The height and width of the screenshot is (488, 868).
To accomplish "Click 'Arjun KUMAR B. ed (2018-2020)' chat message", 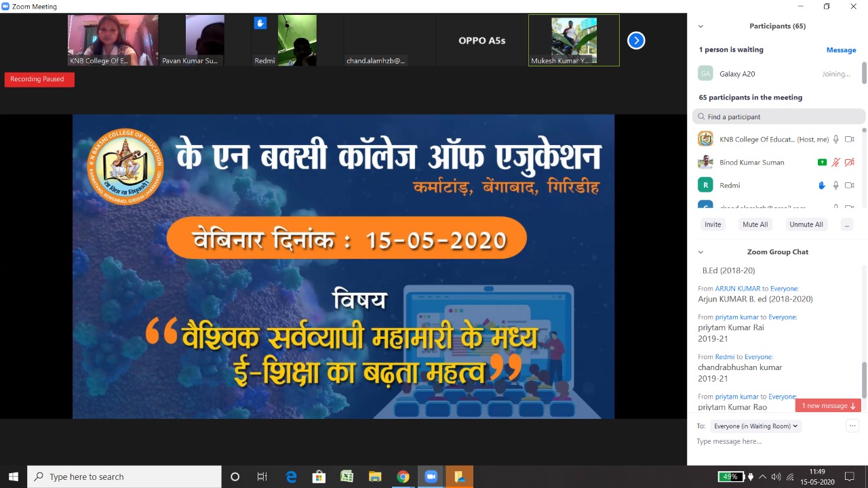I will (x=755, y=299).
